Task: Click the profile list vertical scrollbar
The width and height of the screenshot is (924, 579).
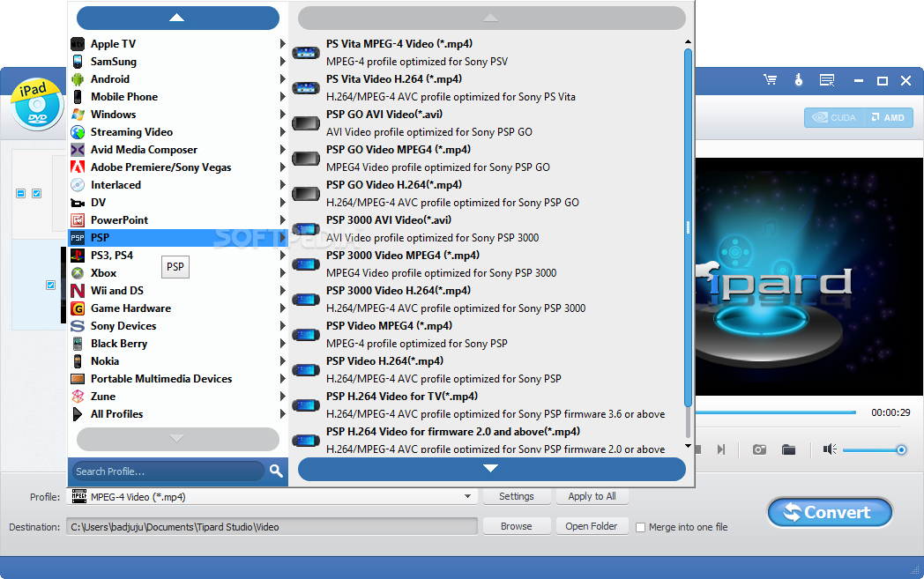Action: pos(688,226)
